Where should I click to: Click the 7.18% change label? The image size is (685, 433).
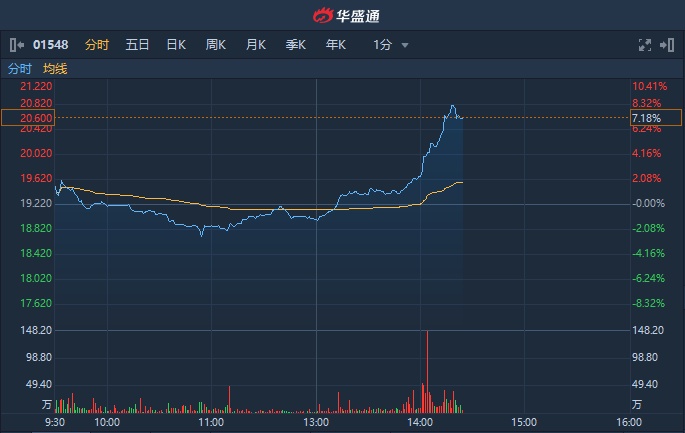click(647, 118)
